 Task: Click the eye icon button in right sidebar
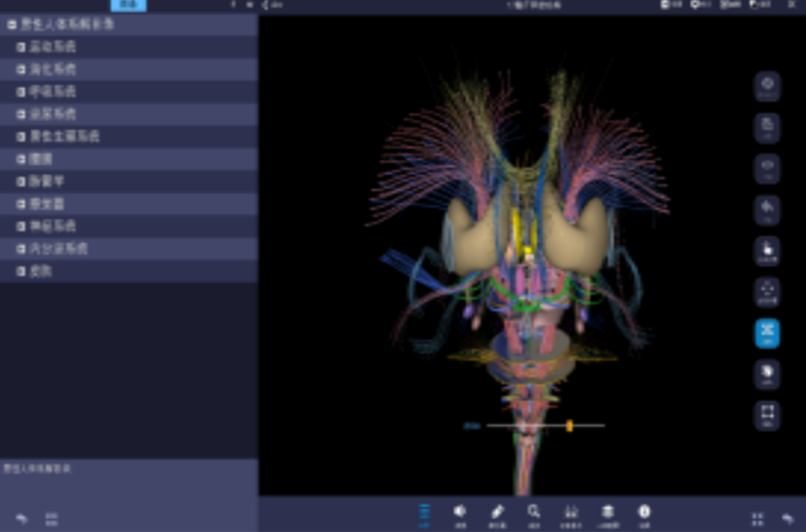point(767,169)
